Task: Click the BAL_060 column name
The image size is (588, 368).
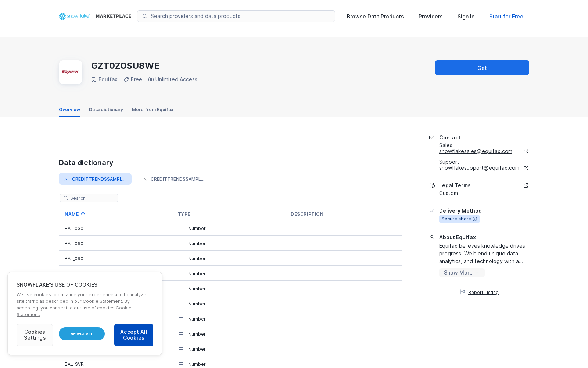Action: pyautogui.click(x=74, y=244)
